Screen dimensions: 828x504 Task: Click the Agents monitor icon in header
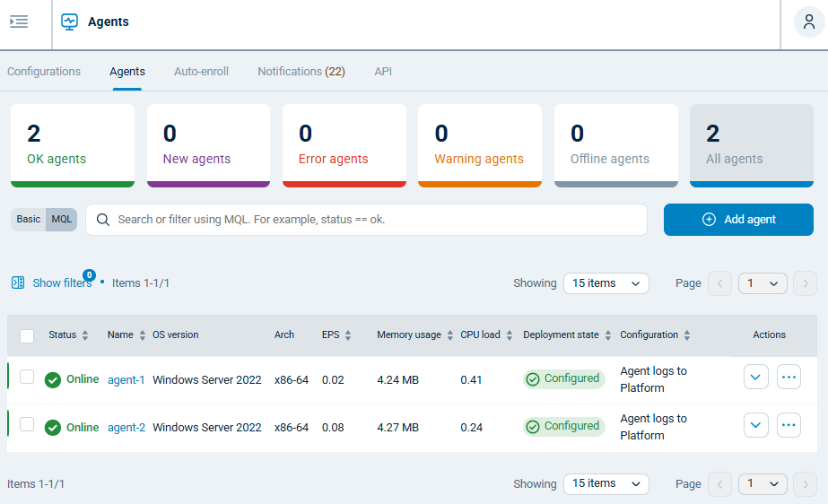69,22
